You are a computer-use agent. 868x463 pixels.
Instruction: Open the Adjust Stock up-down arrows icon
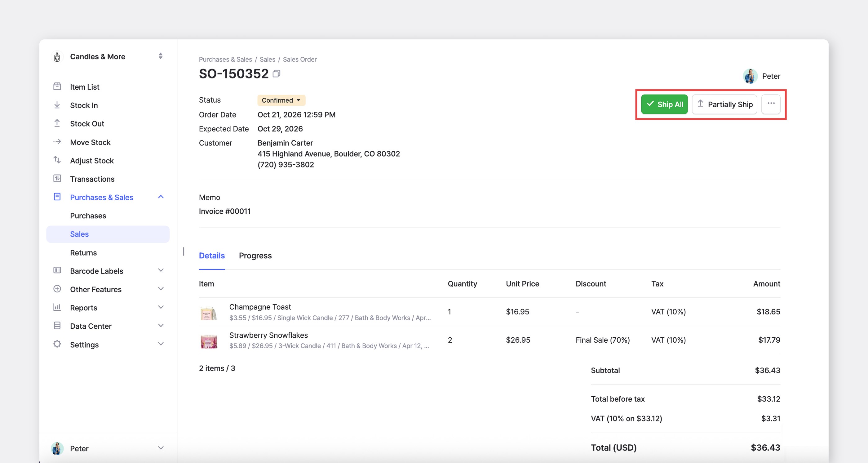click(x=57, y=160)
